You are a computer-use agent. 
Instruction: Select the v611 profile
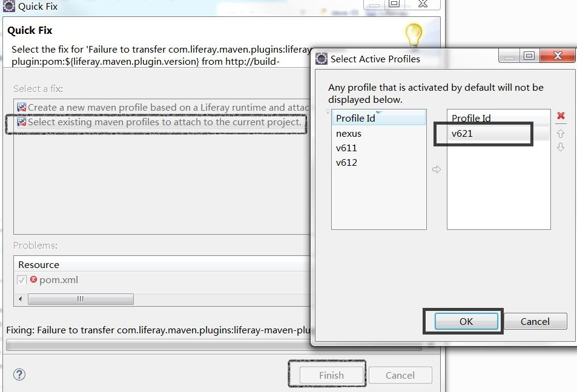(378, 148)
